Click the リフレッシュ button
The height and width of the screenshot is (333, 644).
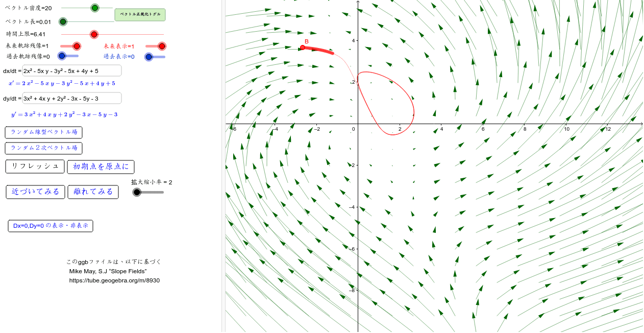tap(35, 167)
